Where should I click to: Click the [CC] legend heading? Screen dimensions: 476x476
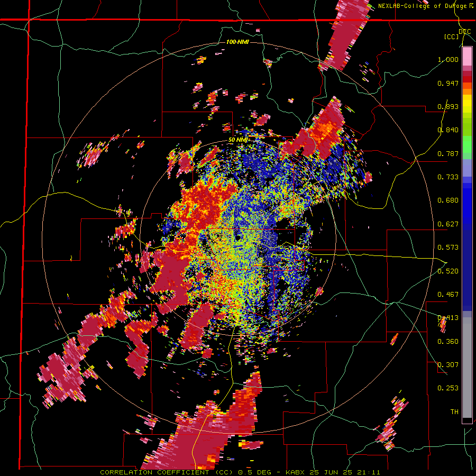tap(452, 36)
